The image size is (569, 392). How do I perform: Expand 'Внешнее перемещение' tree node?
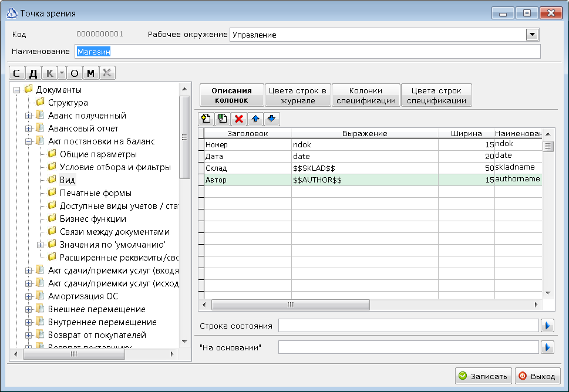click(x=28, y=309)
